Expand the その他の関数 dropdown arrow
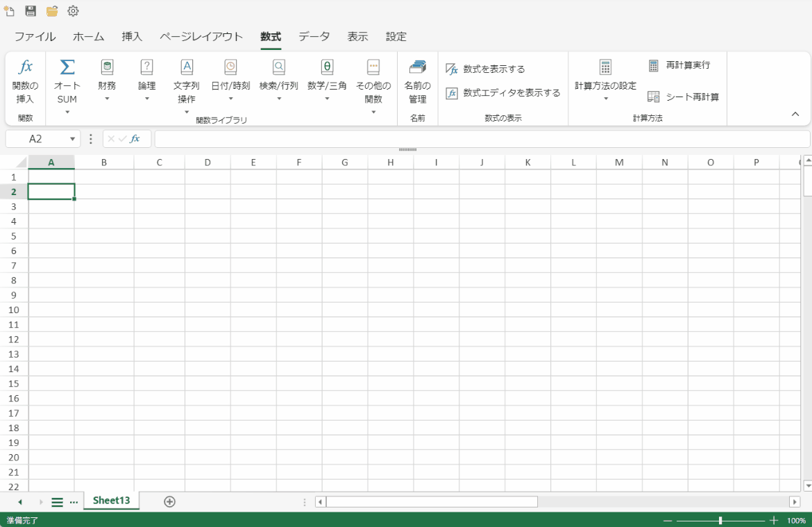 373,112
